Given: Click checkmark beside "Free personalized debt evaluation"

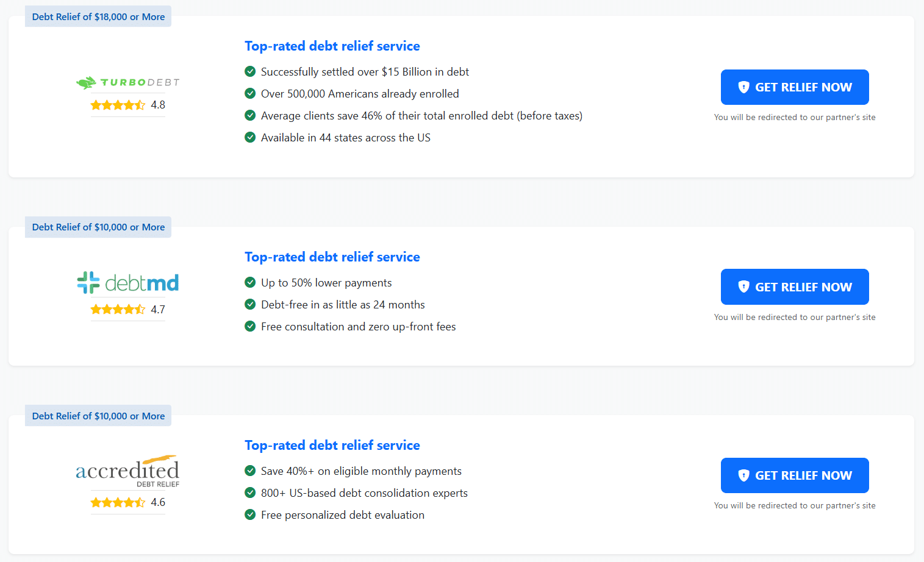Looking at the screenshot, I should pyautogui.click(x=250, y=514).
